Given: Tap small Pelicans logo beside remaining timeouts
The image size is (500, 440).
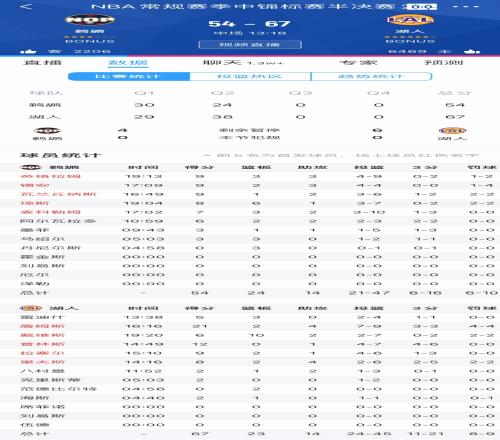Looking at the screenshot, I should 47,131.
